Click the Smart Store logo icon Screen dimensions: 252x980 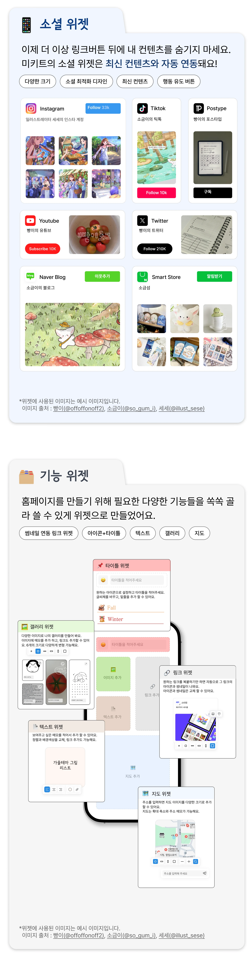tap(142, 277)
